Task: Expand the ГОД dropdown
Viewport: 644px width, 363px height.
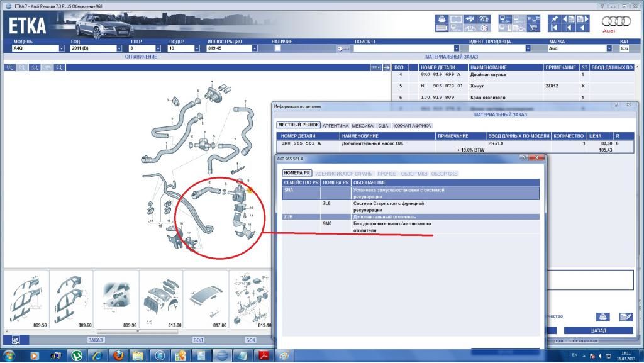Action: tap(119, 48)
